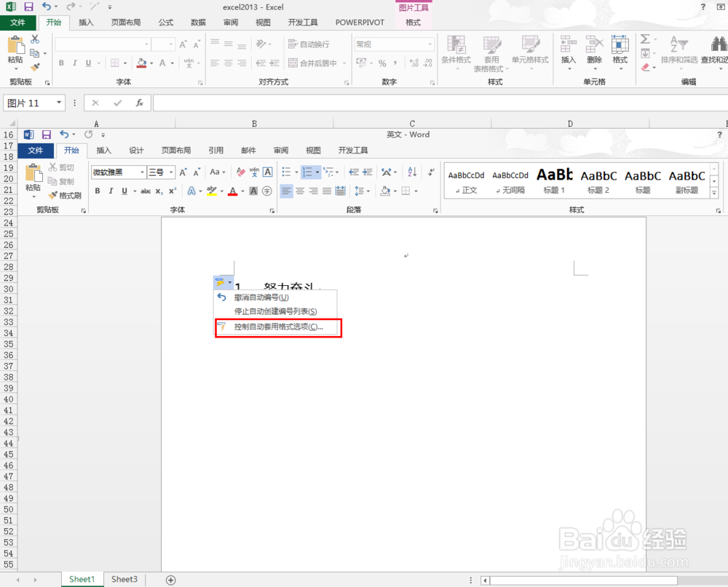
Task: Toggle Word's numbering list button
Action: coord(307,172)
